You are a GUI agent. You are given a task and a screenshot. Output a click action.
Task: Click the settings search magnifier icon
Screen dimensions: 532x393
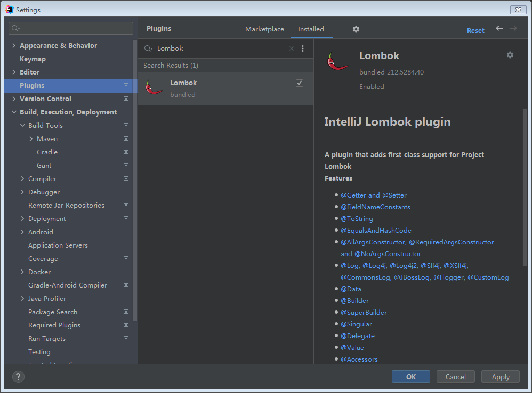coord(15,28)
